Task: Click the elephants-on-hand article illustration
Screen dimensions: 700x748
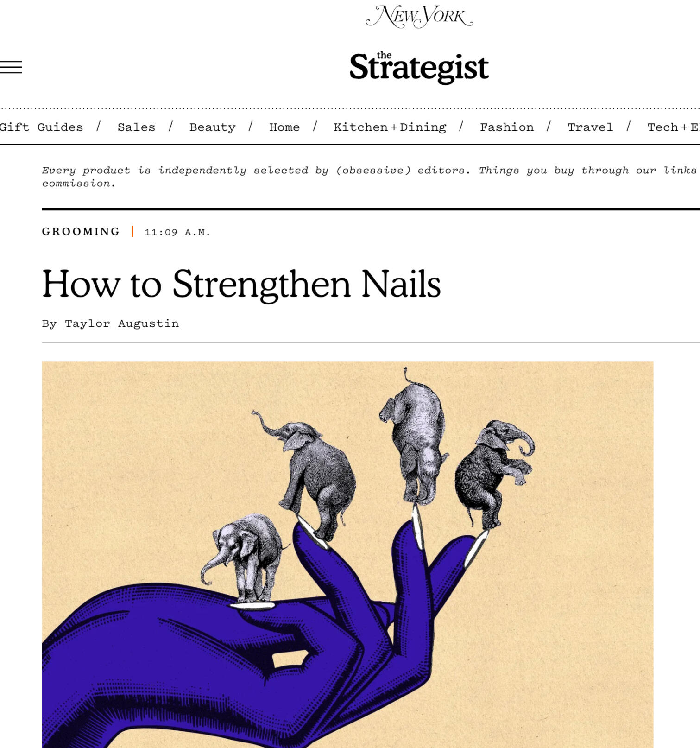Action: coord(347,554)
